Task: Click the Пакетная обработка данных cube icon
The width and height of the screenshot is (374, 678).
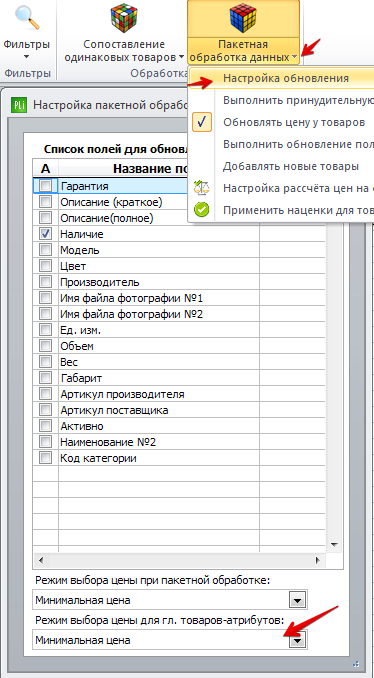Action: click(x=243, y=19)
